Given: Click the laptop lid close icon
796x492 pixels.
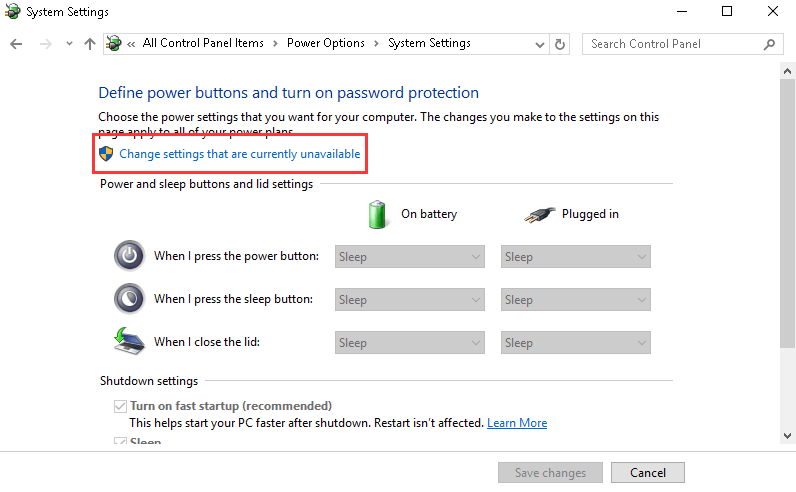Looking at the screenshot, I should click(129, 342).
